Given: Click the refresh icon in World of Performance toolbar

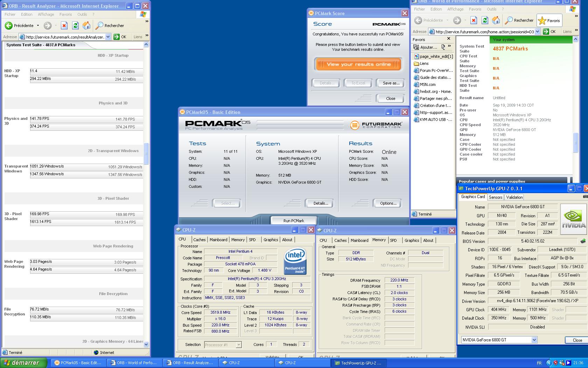Looking at the screenshot, I should pyautogui.click(x=485, y=20).
